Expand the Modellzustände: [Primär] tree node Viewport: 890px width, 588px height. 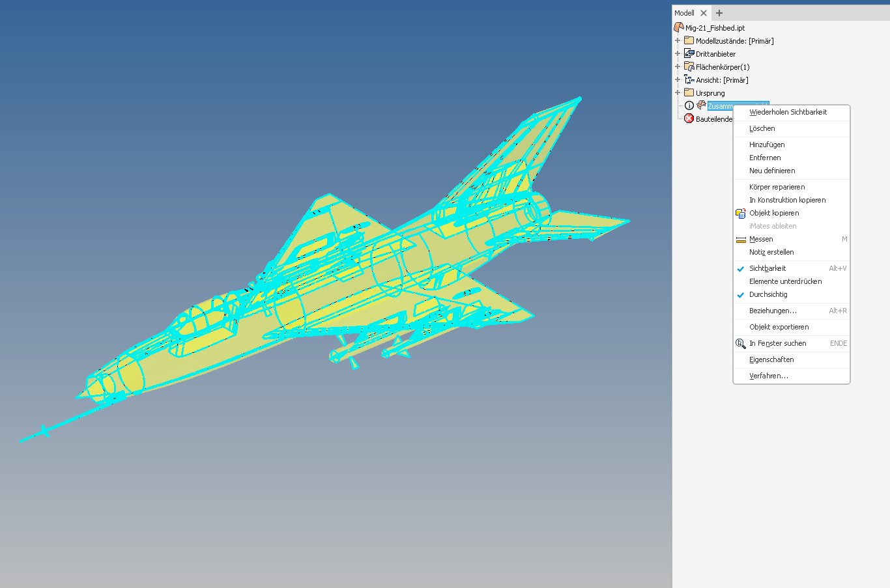[678, 40]
